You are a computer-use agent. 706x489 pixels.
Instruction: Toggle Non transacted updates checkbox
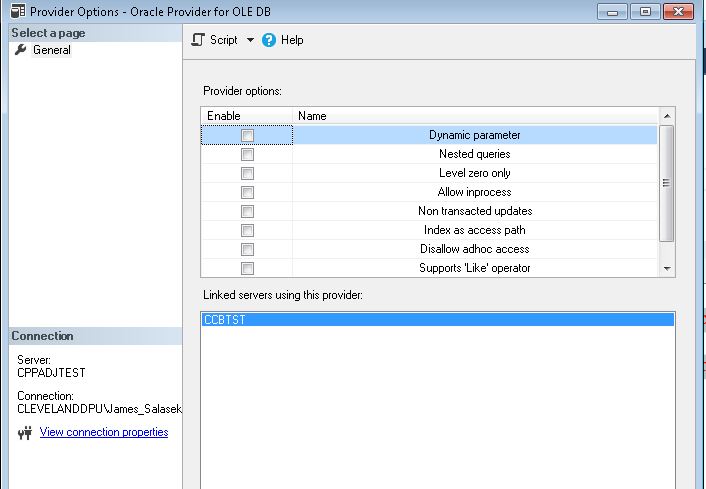click(247, 211)
